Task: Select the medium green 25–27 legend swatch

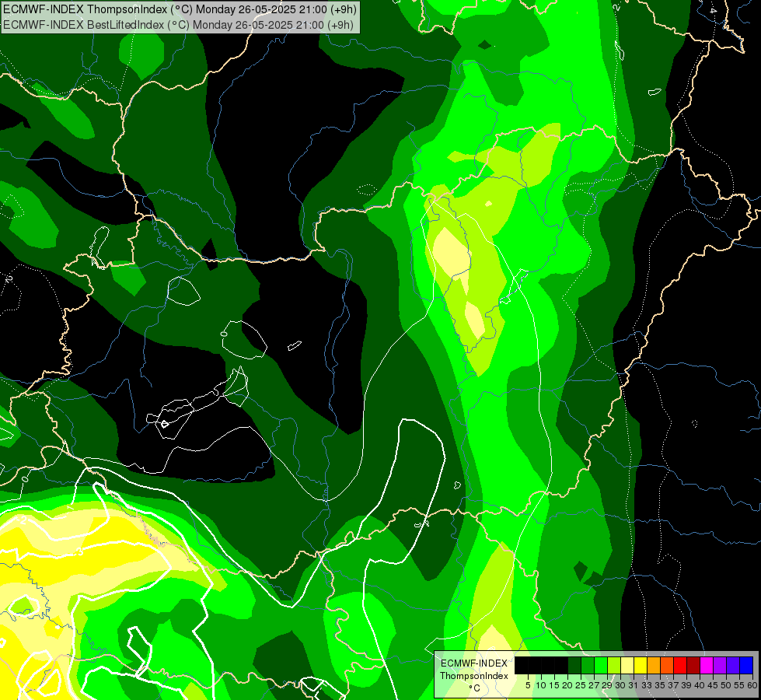Action: [x=588, y=665]
